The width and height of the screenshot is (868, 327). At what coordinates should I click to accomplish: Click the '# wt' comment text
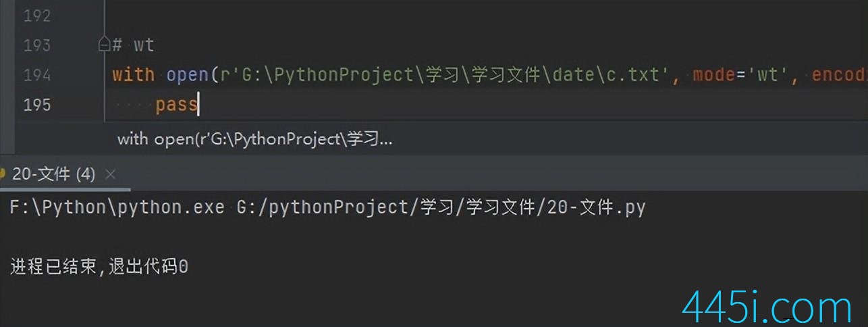coord(133,45)
